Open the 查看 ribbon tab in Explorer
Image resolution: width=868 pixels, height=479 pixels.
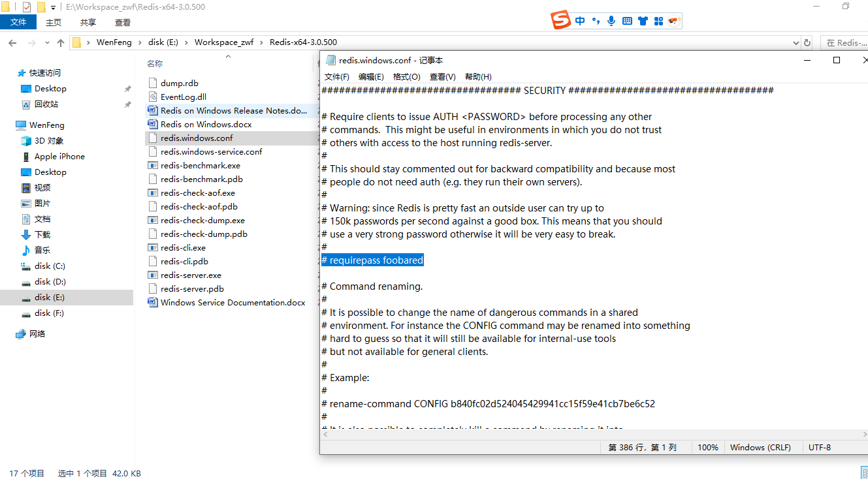pyautogui.click(x=123, y=22)
